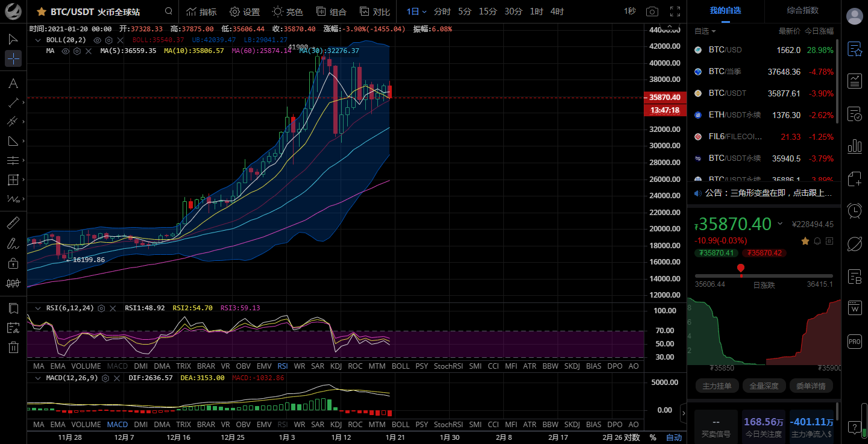Select the arrow cursor tool
The width and height of the screenshot is (868, 444).
[x=13, y=39]
